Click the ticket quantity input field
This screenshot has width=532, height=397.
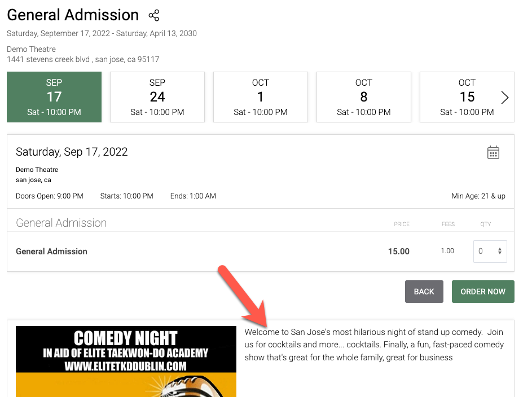click(x=490, y=251)
